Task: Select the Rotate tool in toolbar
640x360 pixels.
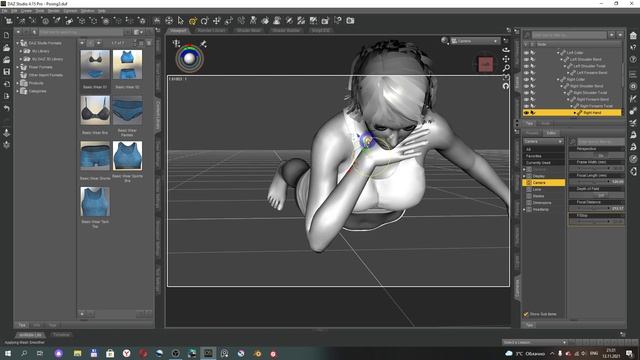Action: click(204, 20)
